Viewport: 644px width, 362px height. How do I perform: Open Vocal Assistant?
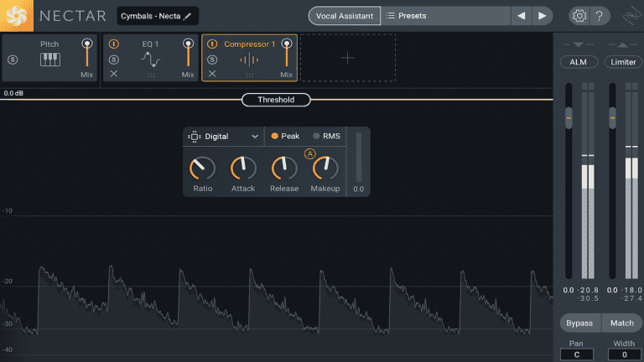(345, 16)
